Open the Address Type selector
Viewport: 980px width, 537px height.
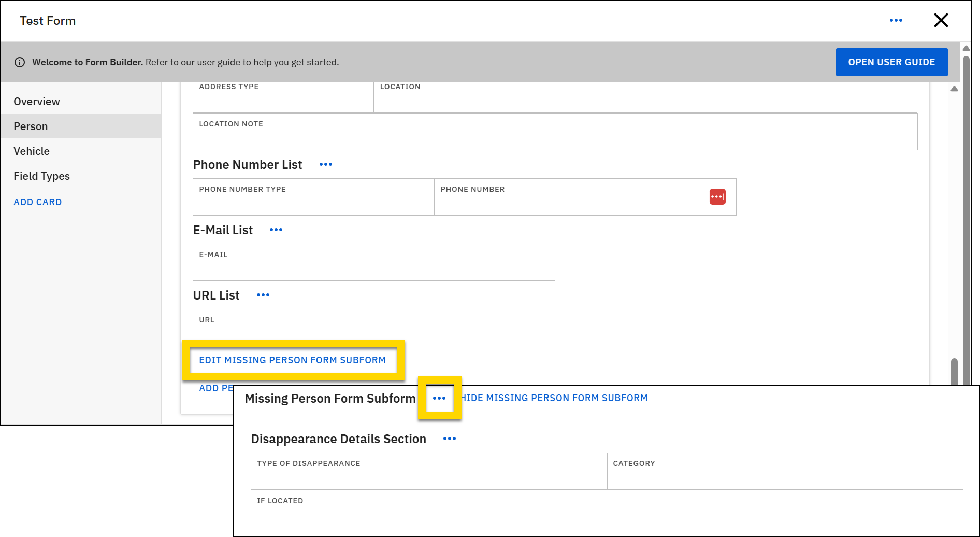[x=283, y=98]
